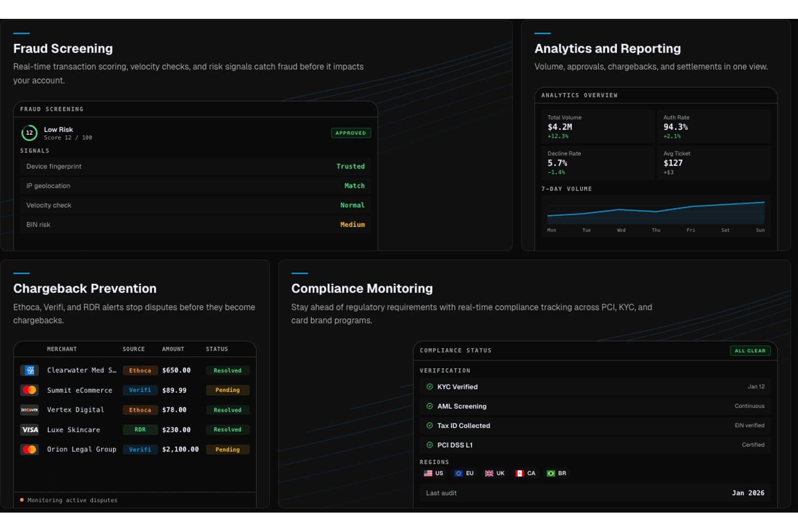
Task: Click the American Express card icon for Clearwater Med
Action: click(30, 370)
